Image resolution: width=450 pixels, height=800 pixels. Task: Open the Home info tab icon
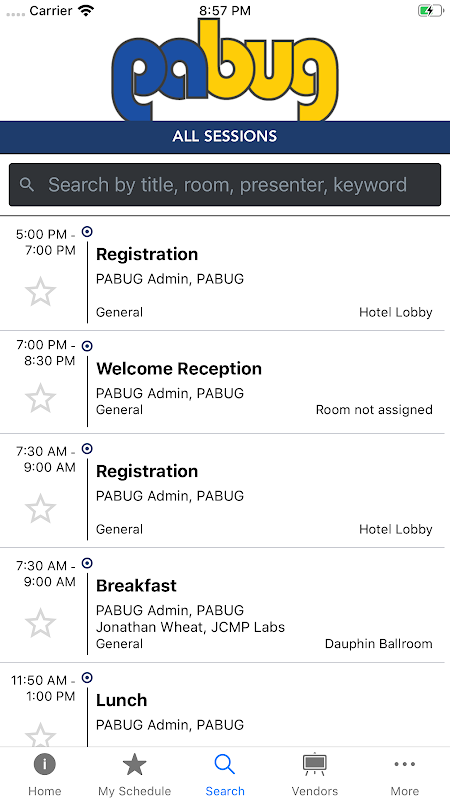45,764
